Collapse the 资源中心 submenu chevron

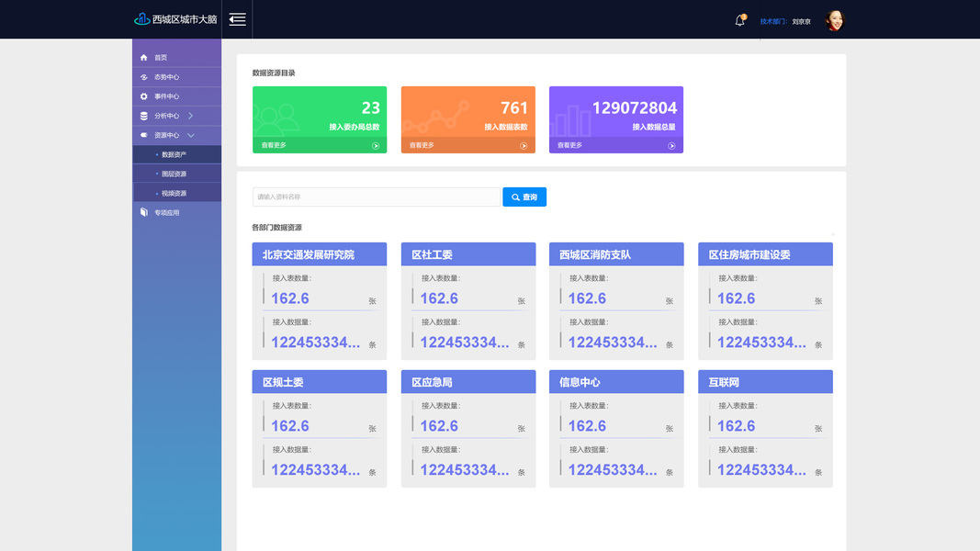pyautogui.click(x=191, y=135)
